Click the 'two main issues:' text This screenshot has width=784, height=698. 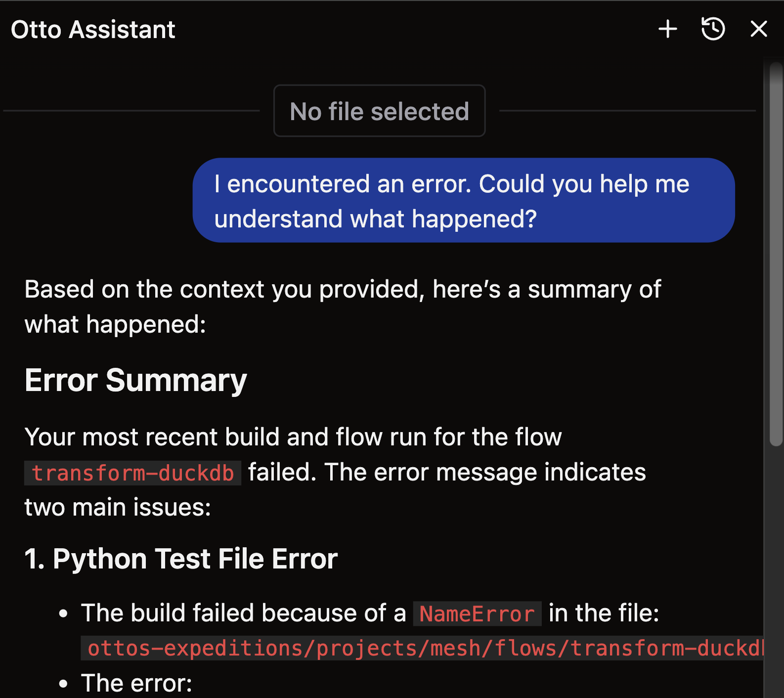tap(118, 508)
